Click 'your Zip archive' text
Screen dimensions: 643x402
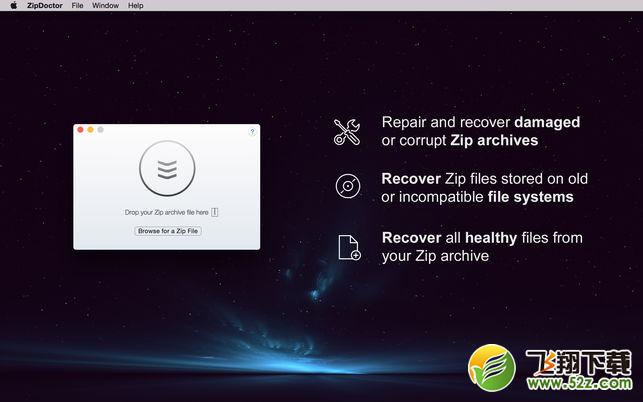point(436,256)
